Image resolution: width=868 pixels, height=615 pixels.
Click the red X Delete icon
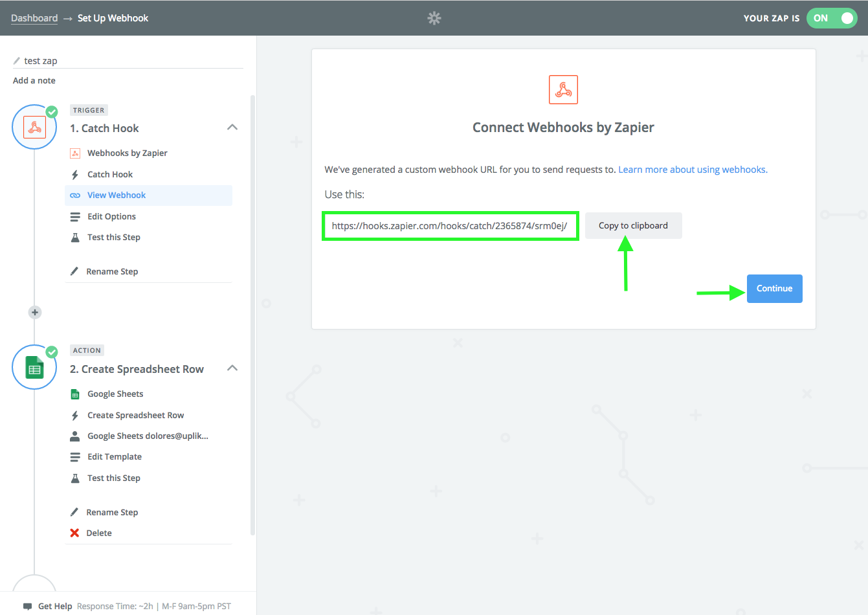[x=74, y=533]
